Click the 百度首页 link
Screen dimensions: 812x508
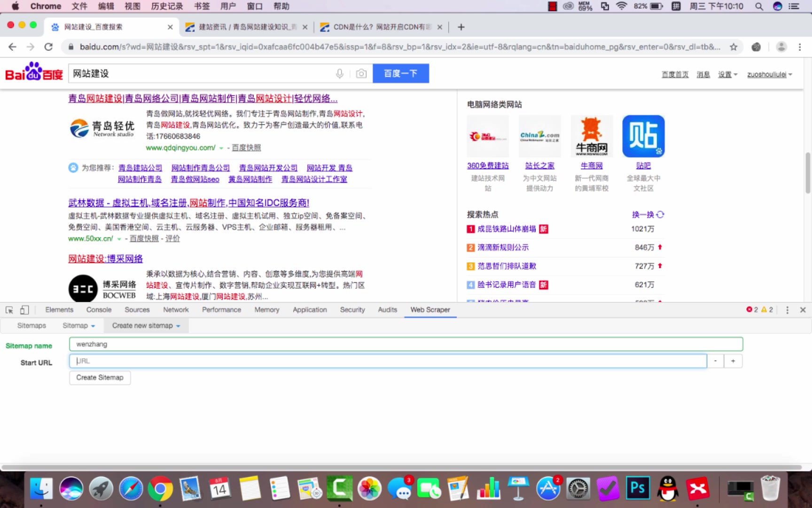675,74
